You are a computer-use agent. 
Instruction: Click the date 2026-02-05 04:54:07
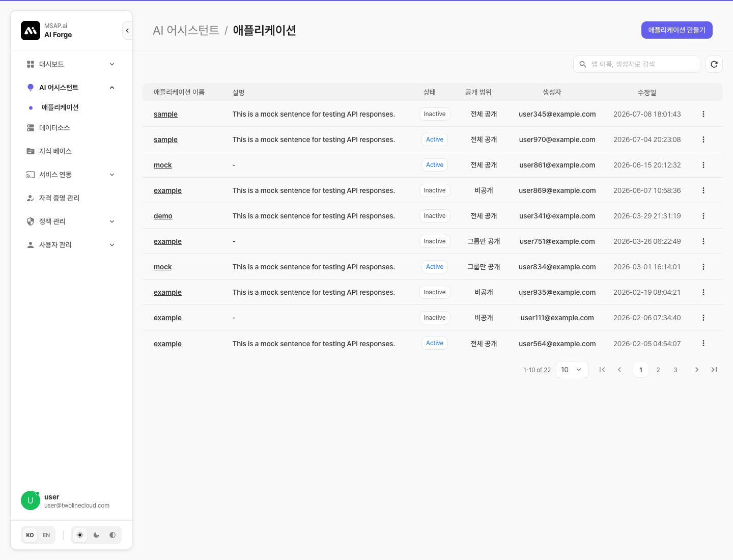pyautogui.click(x=647, y=344)
